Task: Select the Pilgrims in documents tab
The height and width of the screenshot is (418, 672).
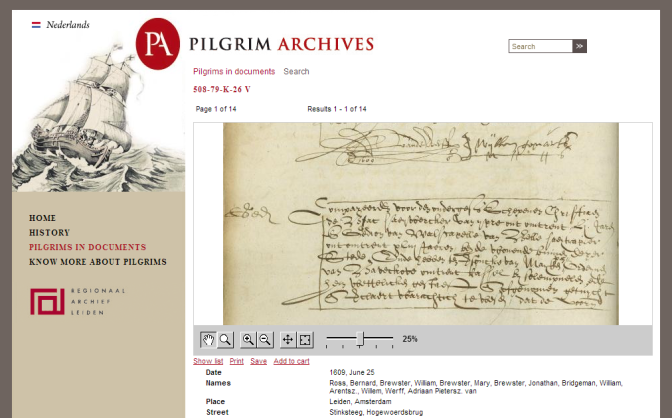Action: pyautogui.click(x=234, y=72)
